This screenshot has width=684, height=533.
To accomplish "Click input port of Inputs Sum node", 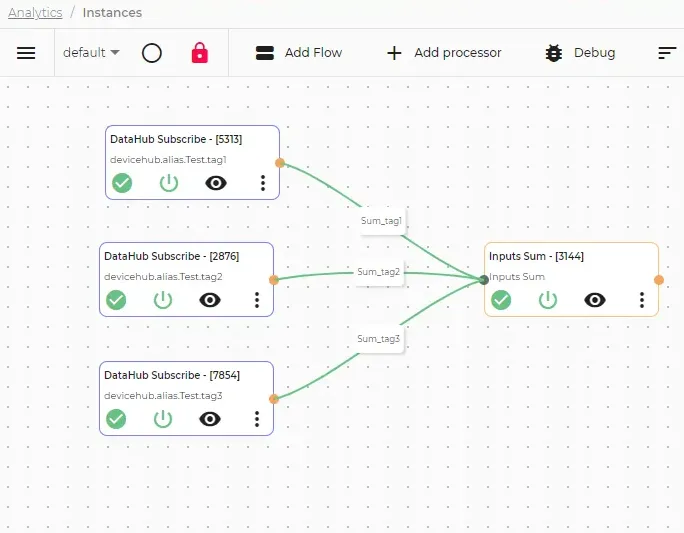I will (484, 280).
